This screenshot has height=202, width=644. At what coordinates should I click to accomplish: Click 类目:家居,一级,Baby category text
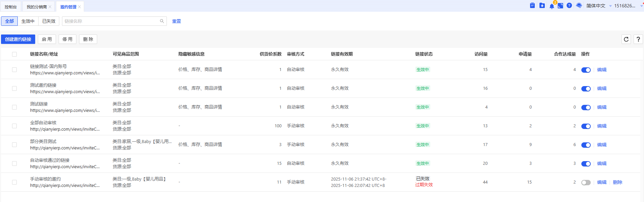click(142, 141)
